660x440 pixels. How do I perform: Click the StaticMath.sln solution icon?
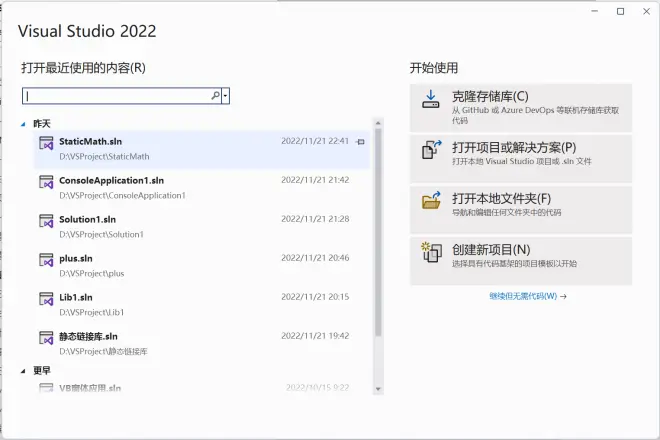(x=46, y=143)
